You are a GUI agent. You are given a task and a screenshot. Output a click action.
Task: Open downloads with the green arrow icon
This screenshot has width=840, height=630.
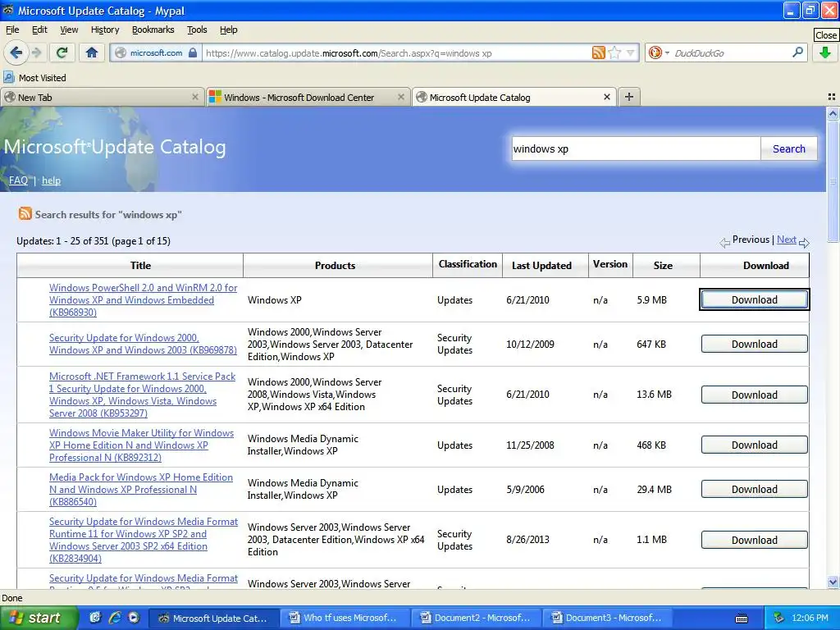tap(825, 52)
